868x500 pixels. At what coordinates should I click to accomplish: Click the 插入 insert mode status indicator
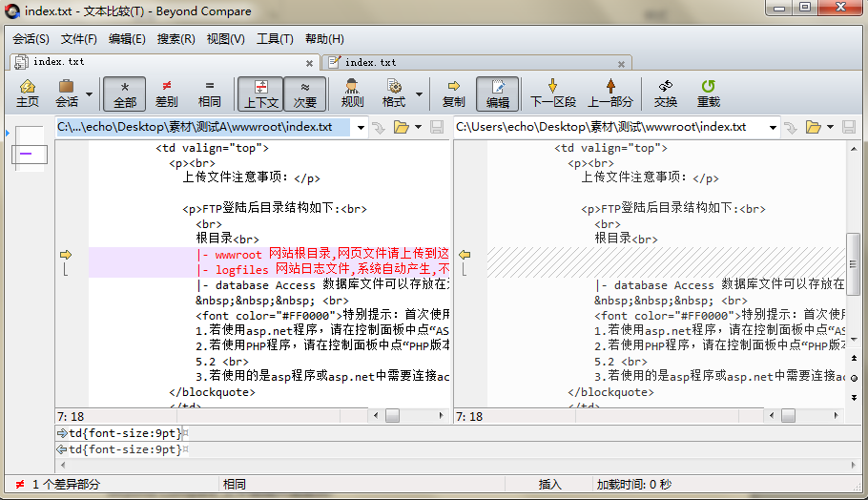pyautogui.click(x=549, y=484)
